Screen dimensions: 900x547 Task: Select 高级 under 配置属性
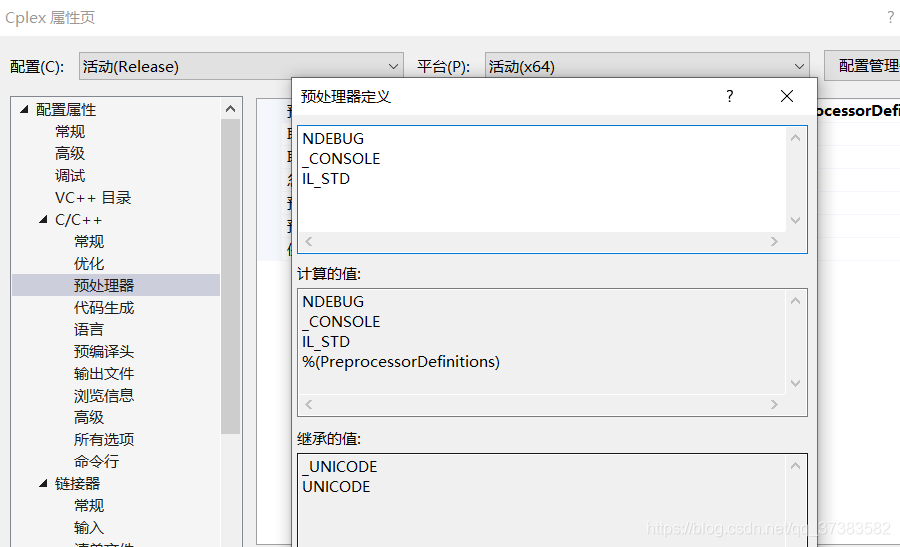point(70,153)
